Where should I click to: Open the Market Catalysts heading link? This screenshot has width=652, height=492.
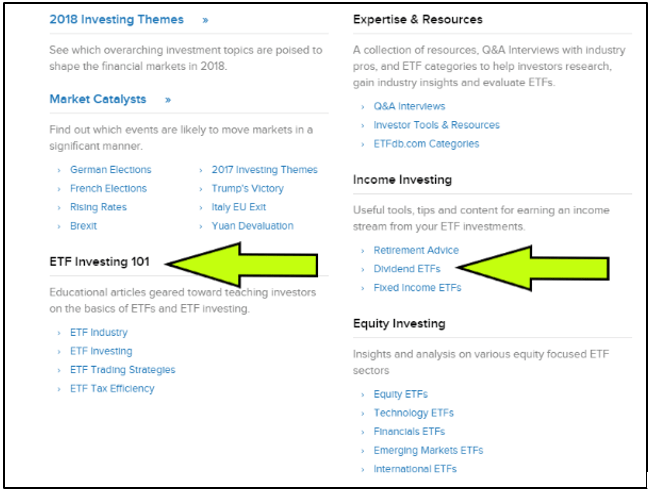pos(98,100)
